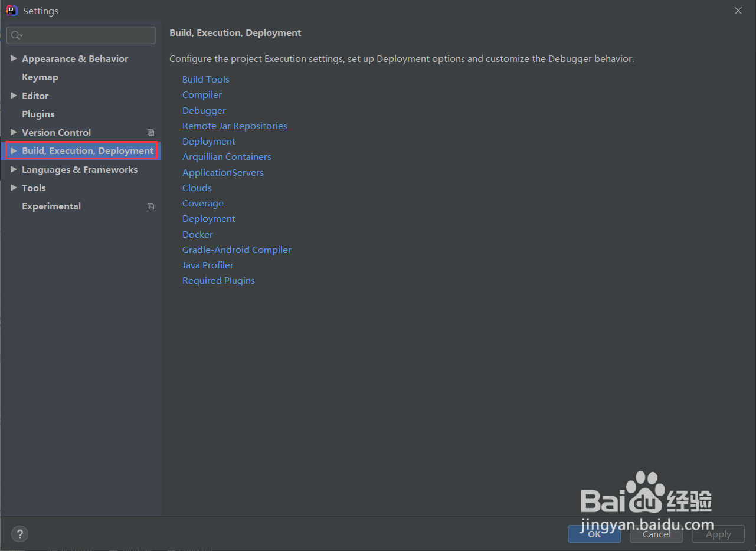Viewport: 756px width, 551px height.
Task: Expand the Tools tree arrow
Action: (14, 188)
